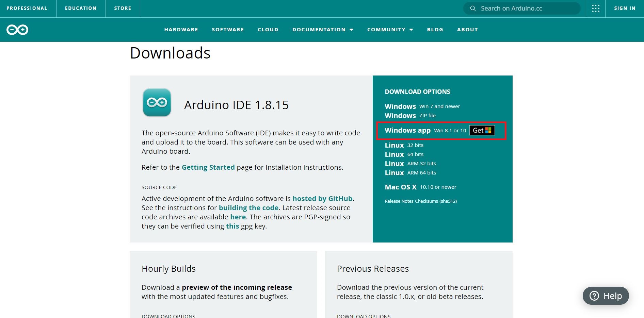
Task: Open the Blog menu item
Action: coord(435,30)
